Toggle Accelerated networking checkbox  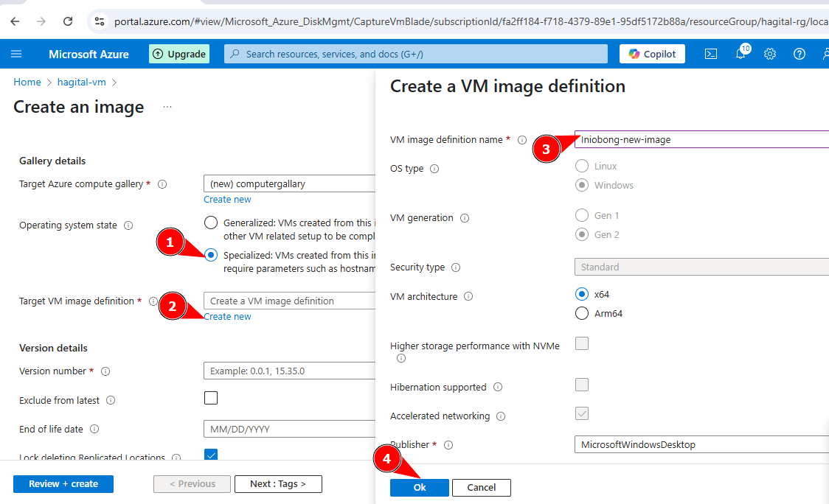click(x=582, y=413)
